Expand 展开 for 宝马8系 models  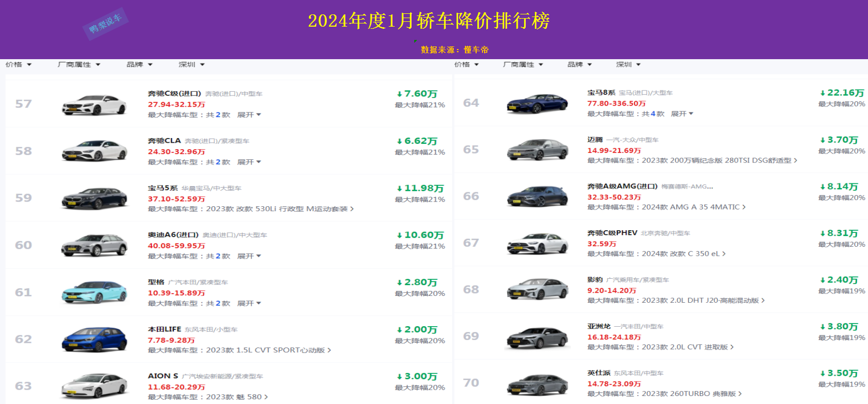(682, 114)
